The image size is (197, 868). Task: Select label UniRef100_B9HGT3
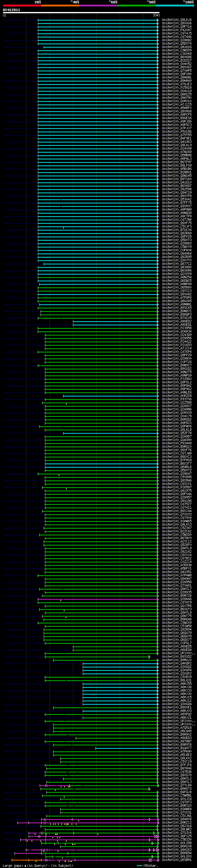(176, 789)
